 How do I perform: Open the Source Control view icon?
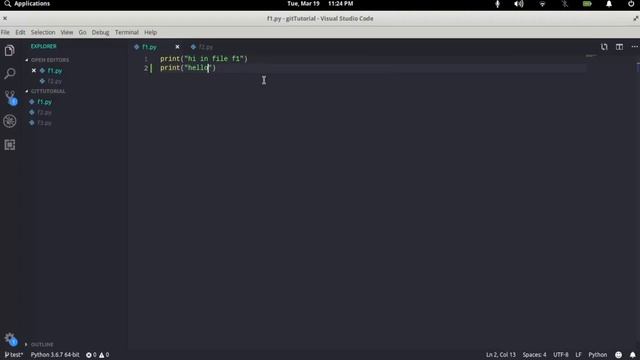point(10,97)
